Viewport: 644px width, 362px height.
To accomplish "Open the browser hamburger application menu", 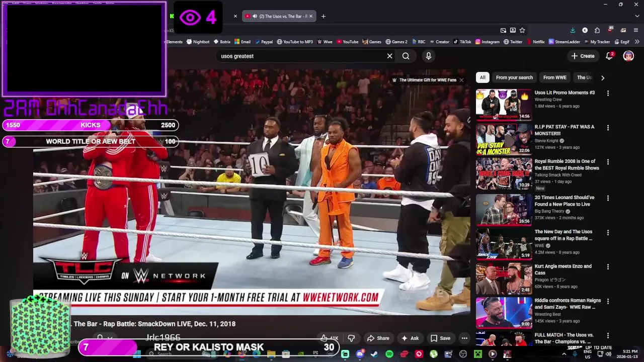I will (x=636, y=30).
